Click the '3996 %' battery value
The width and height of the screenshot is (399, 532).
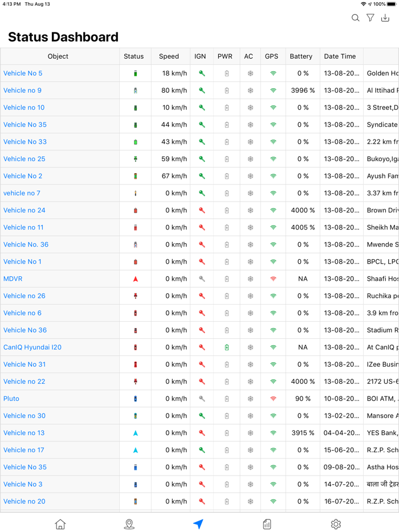pyautogui.click(x=303, y=90)
